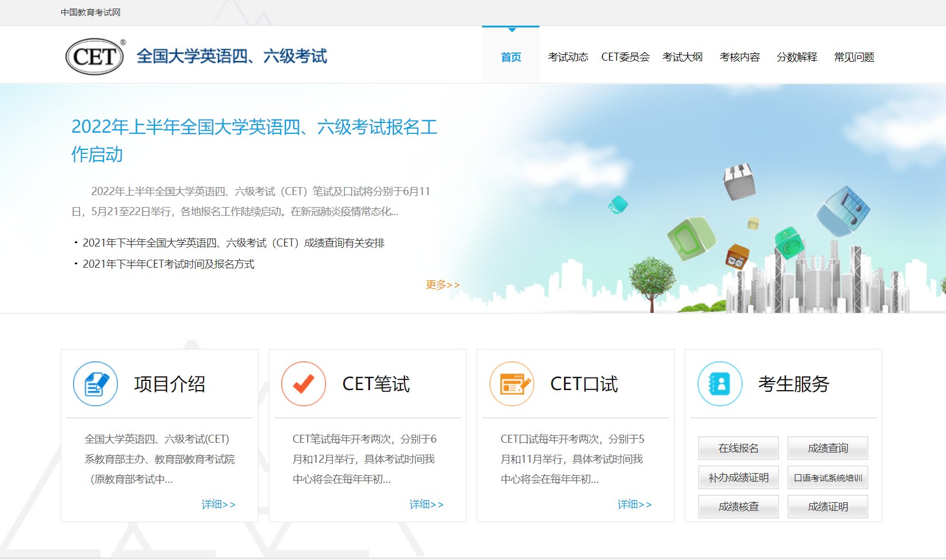
Task: Switch to the 考核内容 section
Action: tap(740, 57)
